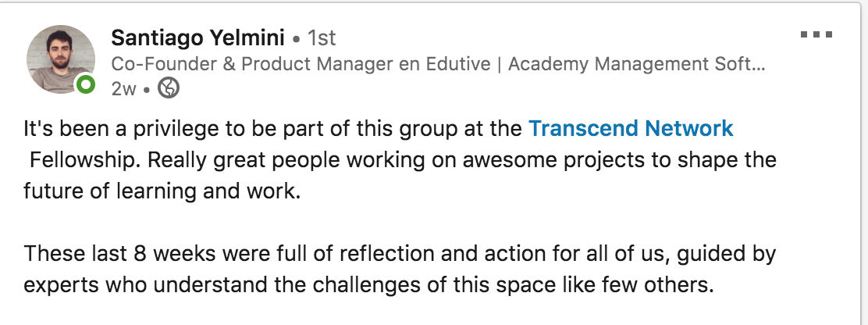Click the truncated Academy Management Soft… text
Image resolution: width=868 pixels, height=325 pixels.
637,64
